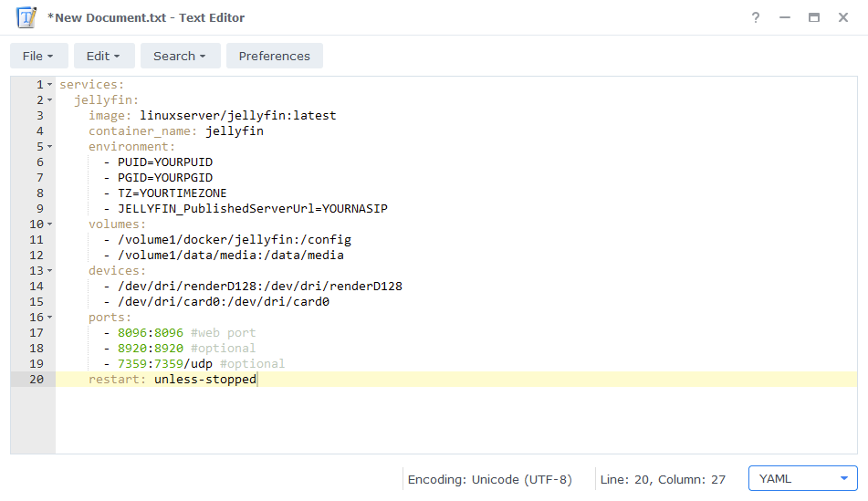This screenshot has width=868, height=501.
Task: Maximize the Text Editor window
Action: (x=814, y=17)
